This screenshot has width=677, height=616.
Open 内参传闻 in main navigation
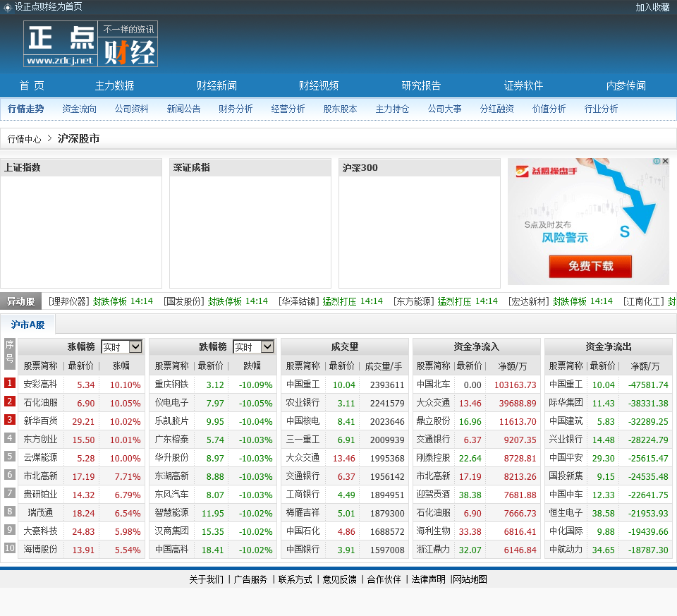point(626,85)
